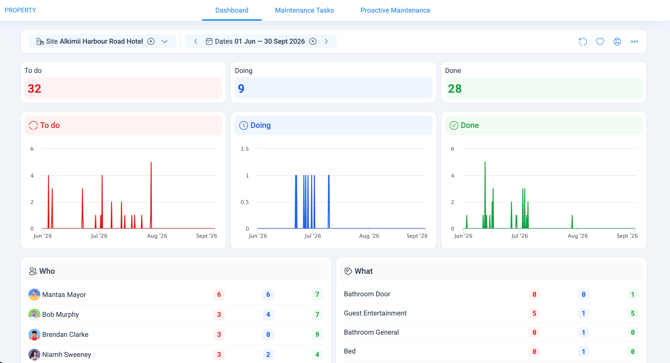Click Guest Entertainment red to-do count 5
The width and height of the screenshot is (670, 363).
pyautogui.click(x=534, y=313)
